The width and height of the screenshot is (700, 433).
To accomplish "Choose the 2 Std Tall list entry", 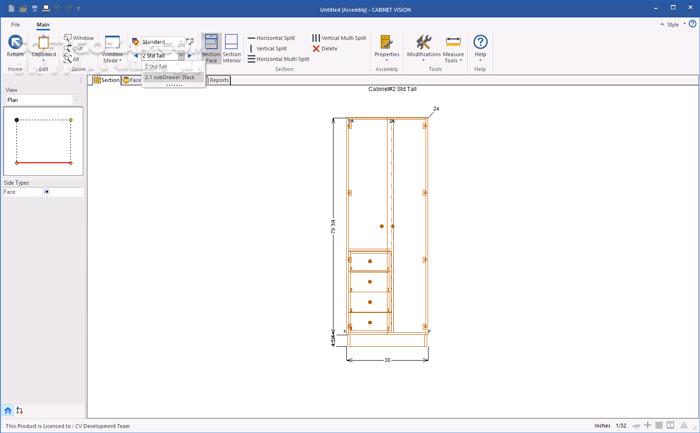I will coord(173,67).
